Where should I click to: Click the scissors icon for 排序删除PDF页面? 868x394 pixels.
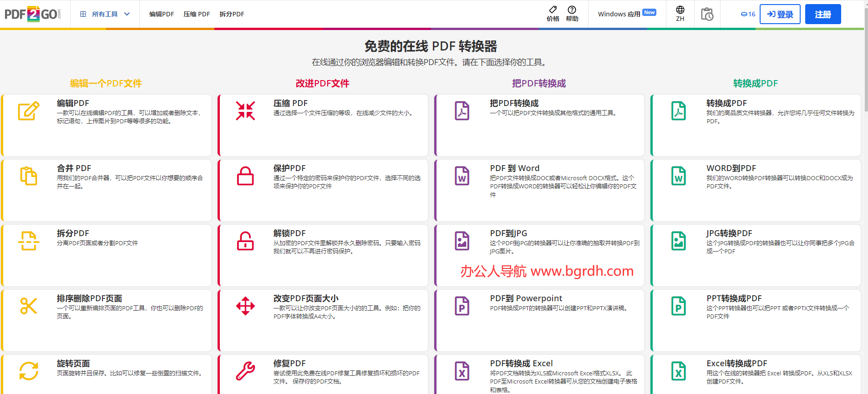(29, 306)
